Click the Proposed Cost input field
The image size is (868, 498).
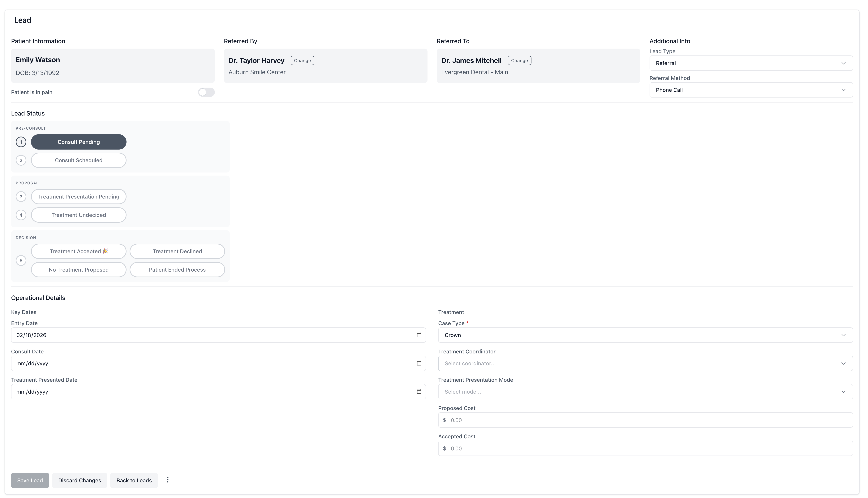[x=645, y=420]
